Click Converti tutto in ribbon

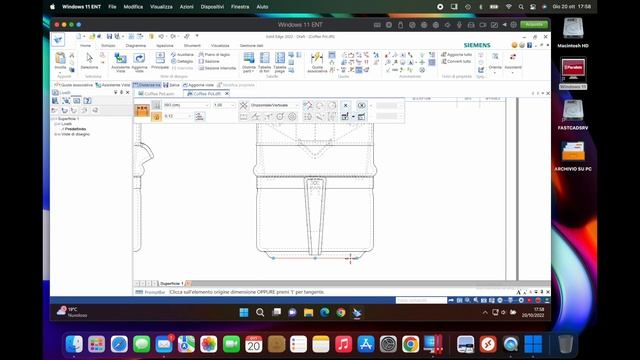[456, 61]
